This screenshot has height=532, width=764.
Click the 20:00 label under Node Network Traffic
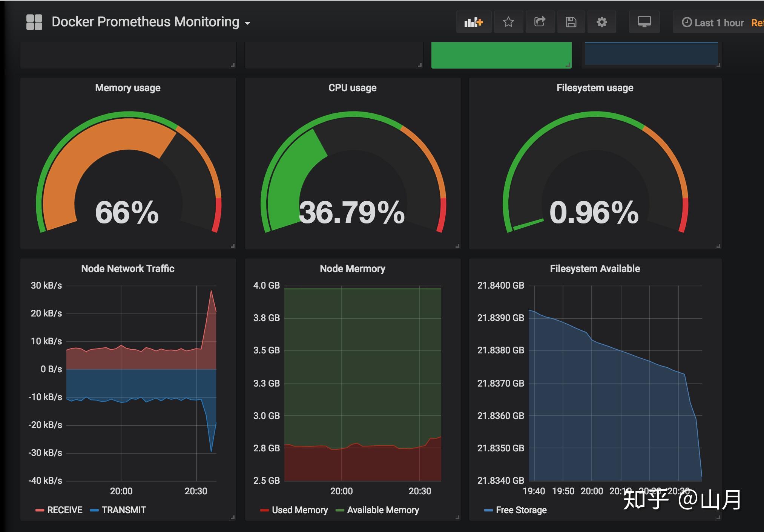[x=121, y=491]
